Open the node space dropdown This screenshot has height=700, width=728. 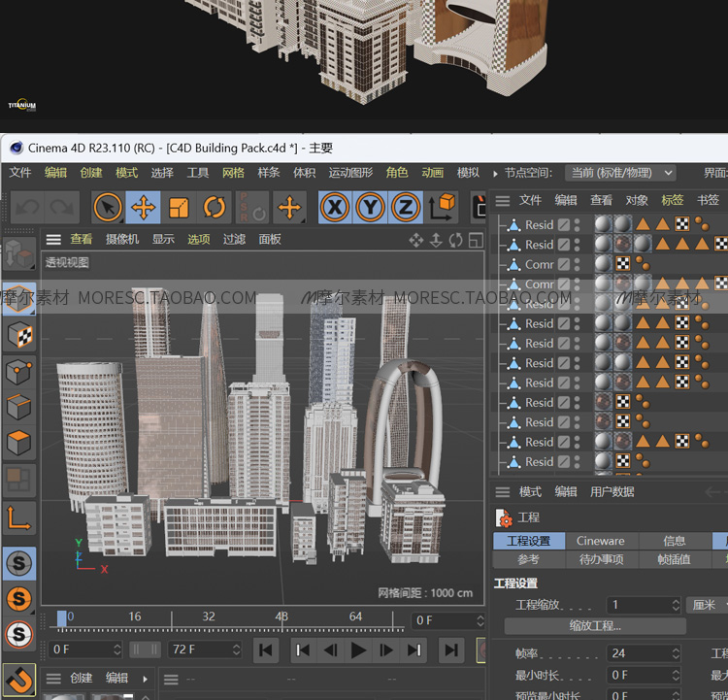[621, 173]
